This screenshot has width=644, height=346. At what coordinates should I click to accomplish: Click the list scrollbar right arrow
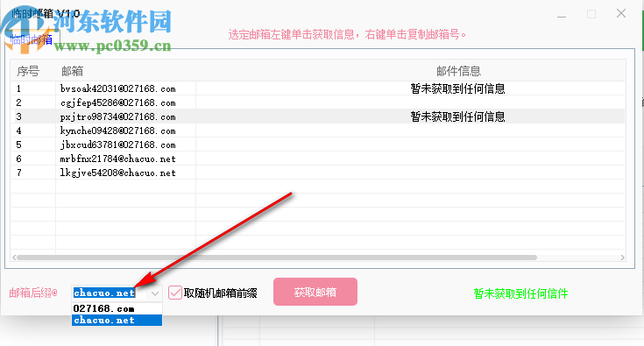coord(622,258)
